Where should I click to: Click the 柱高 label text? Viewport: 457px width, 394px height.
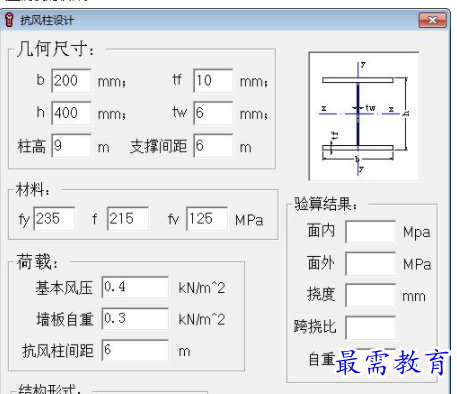pyautogui.click(x=31, y=147)
